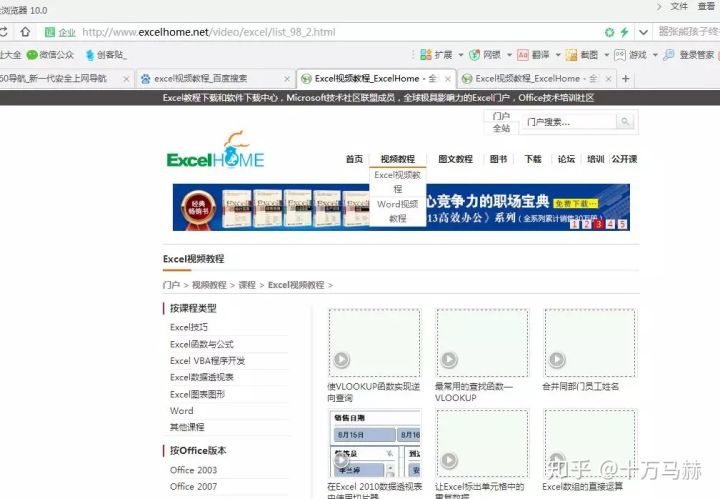Open 图文教程 in site navigation
Viewport: 720px width, 499px height.
point(455,159)
